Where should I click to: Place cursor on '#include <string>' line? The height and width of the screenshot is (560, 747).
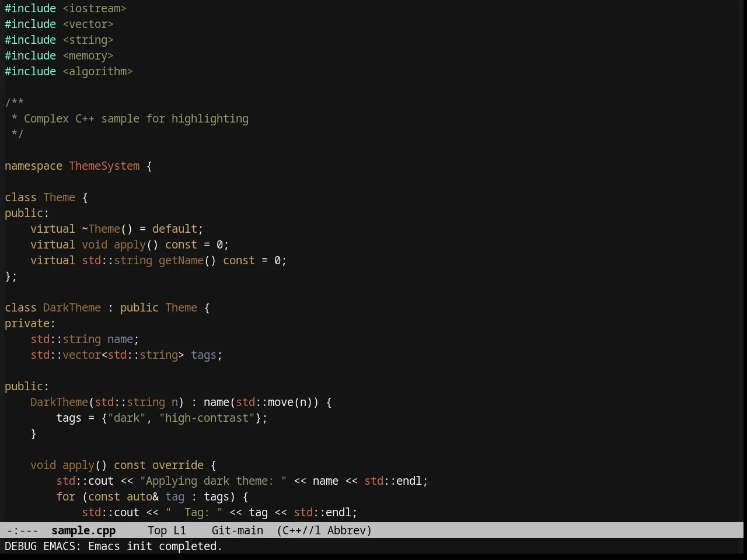point(59,40)
